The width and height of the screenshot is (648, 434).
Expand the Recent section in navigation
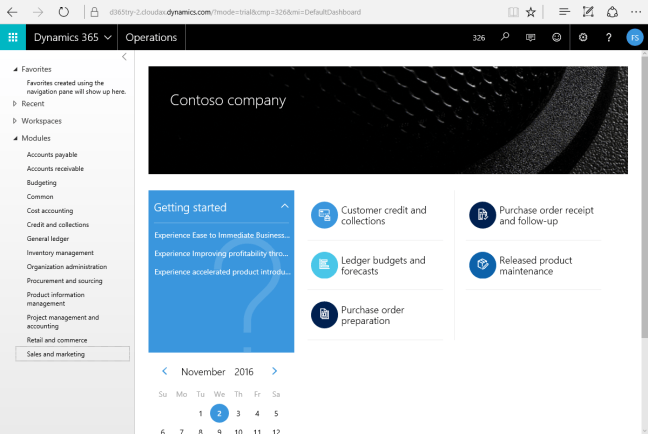14,103
